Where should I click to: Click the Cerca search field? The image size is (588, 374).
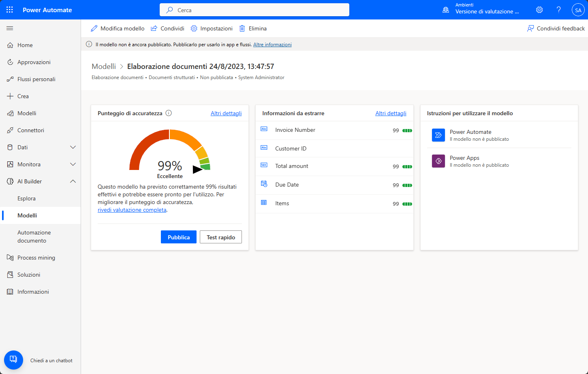254,10
